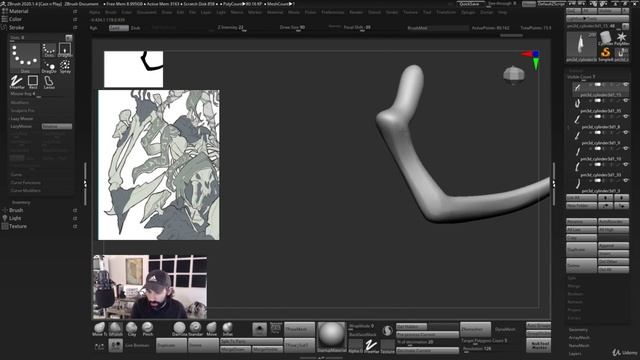Select the Move brush
The height and width of the screenshot is (360, 640).
click(211, 329)
